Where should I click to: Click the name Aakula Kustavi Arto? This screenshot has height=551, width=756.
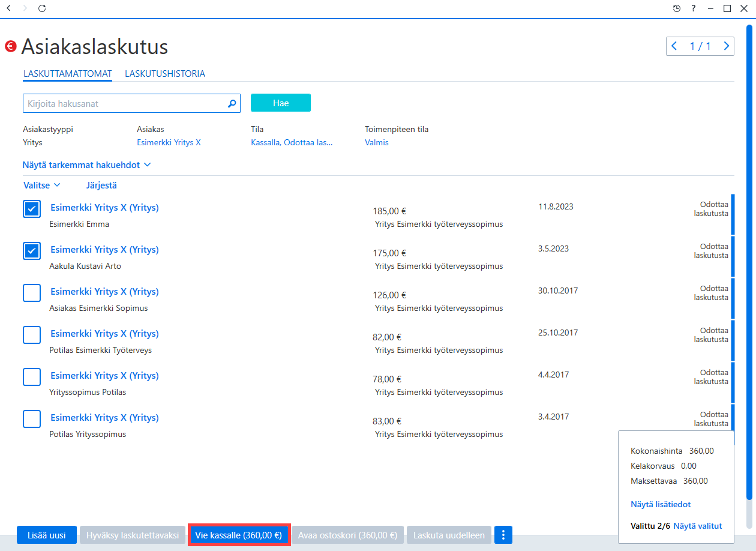coord(85,266)
